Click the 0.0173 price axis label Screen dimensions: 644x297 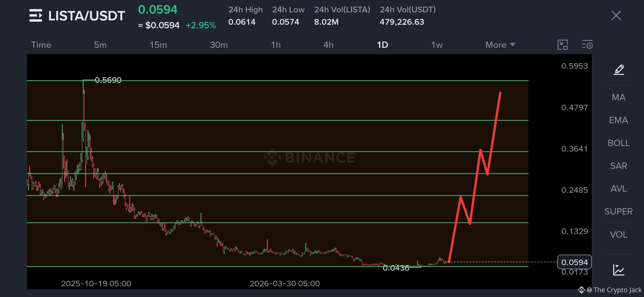[575, 272]
